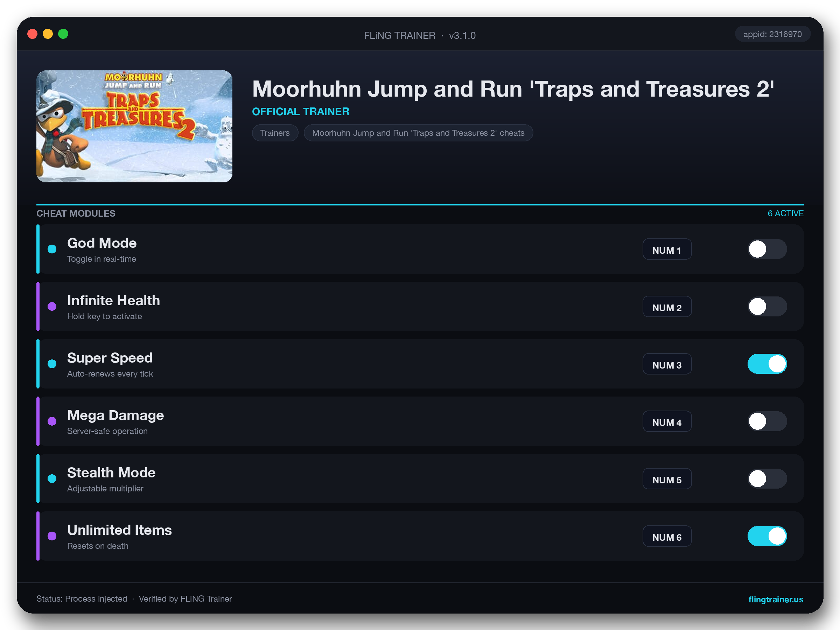Click the game cover art thumbnail
The image size is (840, 630).
[x=134, y=126]
